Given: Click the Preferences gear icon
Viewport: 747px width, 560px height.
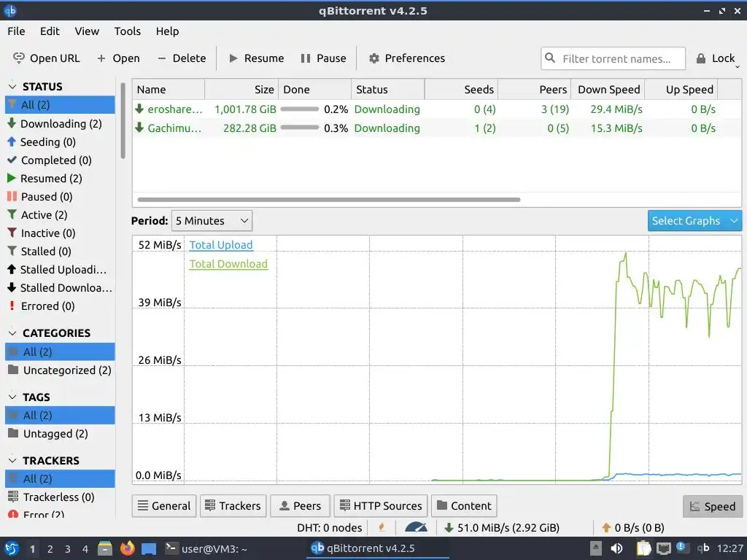Looking at the screenshot, I should 374,58.
